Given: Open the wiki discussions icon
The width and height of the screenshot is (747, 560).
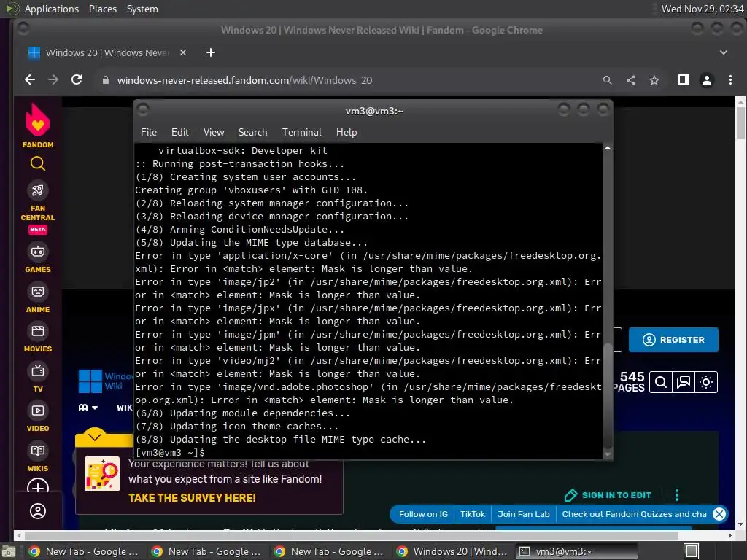Looking at the screenshot, I should click(683, 382).
